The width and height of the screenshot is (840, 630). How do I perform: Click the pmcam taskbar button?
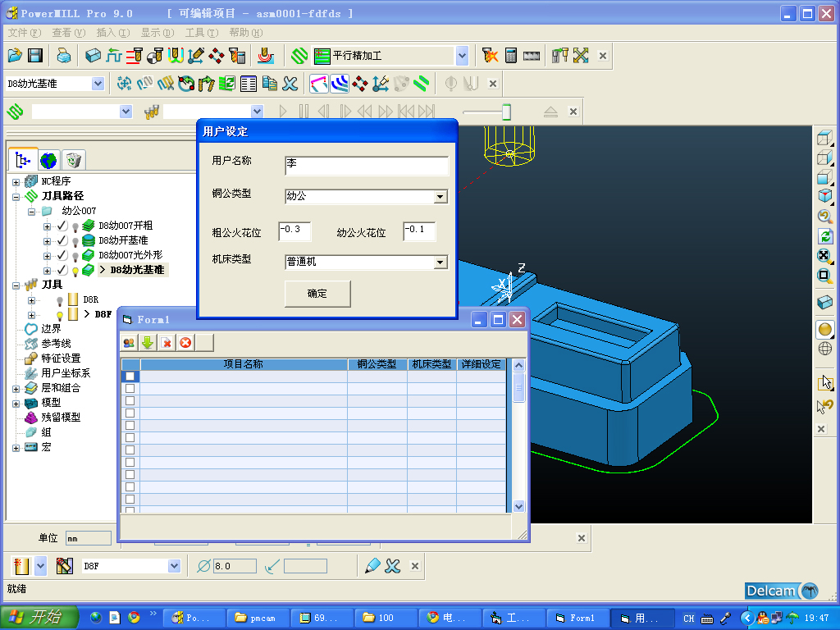click(257, 619)
